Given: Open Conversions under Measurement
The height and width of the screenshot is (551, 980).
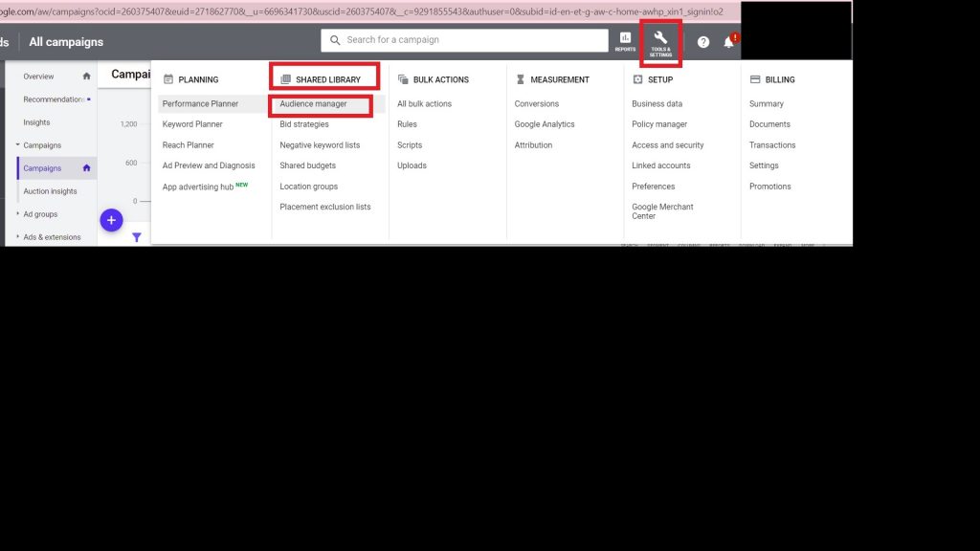Looking at the screenshot, I should tap(536, 103).
